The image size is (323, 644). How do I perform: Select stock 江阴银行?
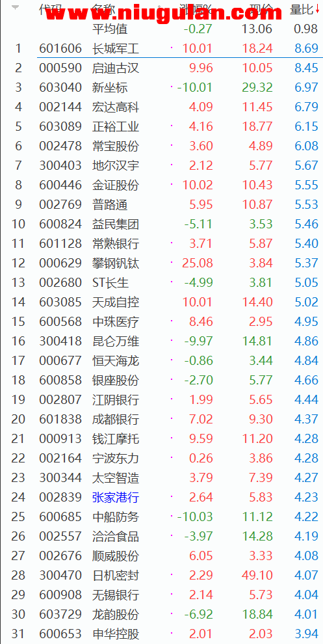116,399
